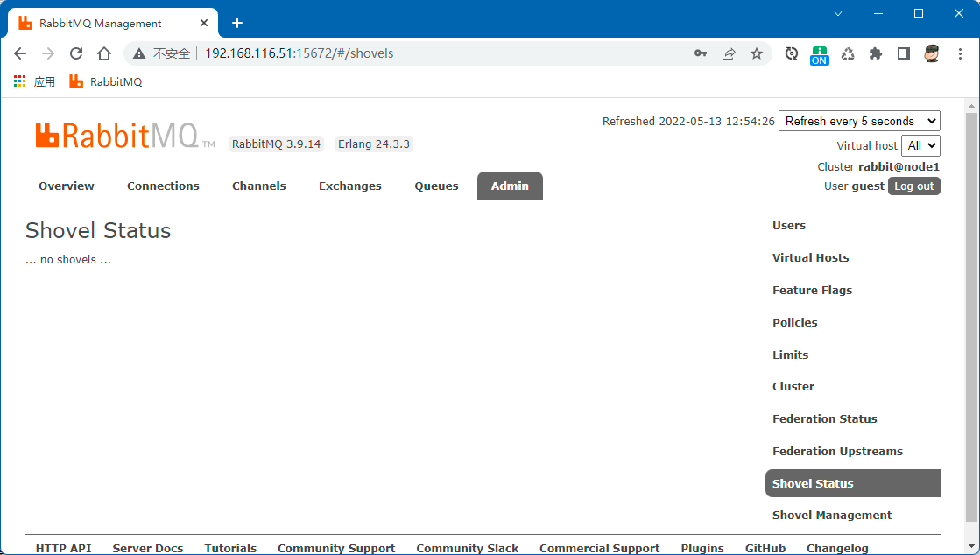The image size is (980, 555).
Task: Switch to the Exchanges tab
Action: [350, 186]
